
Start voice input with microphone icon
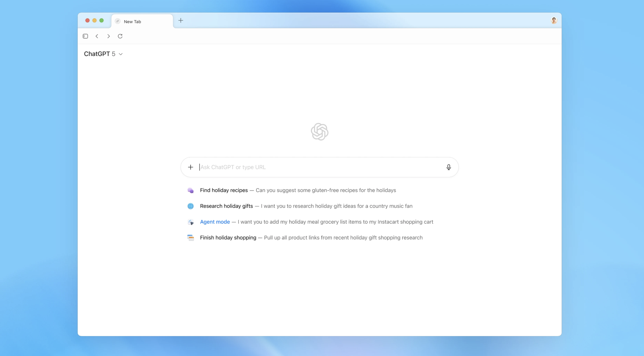[x=448, y=167]
